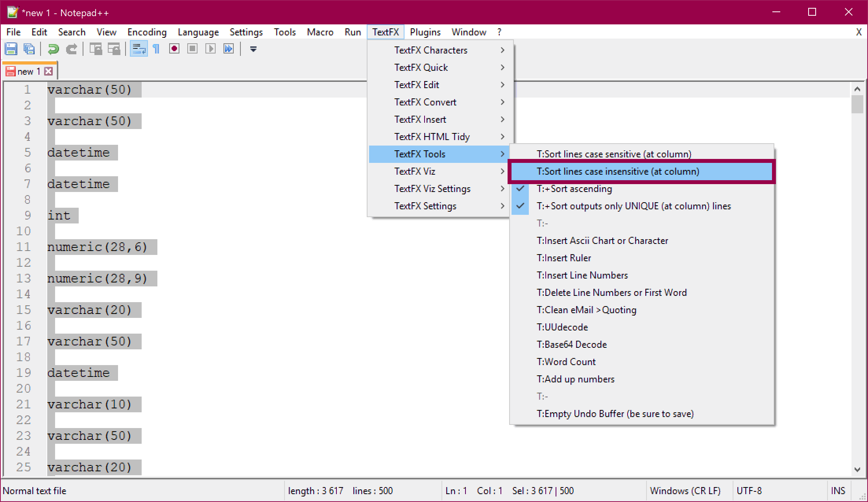This screenshot has height=502, width=868.
Task: Select Sort lines case insensitive (at column)
Action: 618,172
